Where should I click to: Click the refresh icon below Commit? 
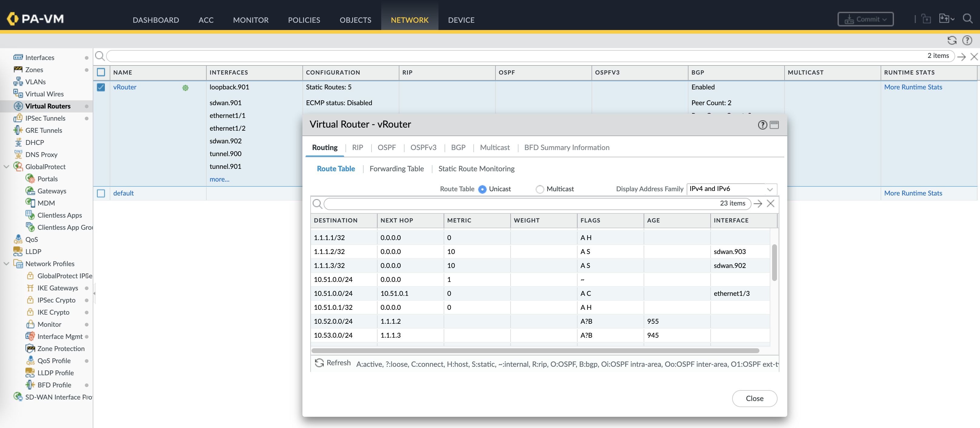tap(952, 40)
